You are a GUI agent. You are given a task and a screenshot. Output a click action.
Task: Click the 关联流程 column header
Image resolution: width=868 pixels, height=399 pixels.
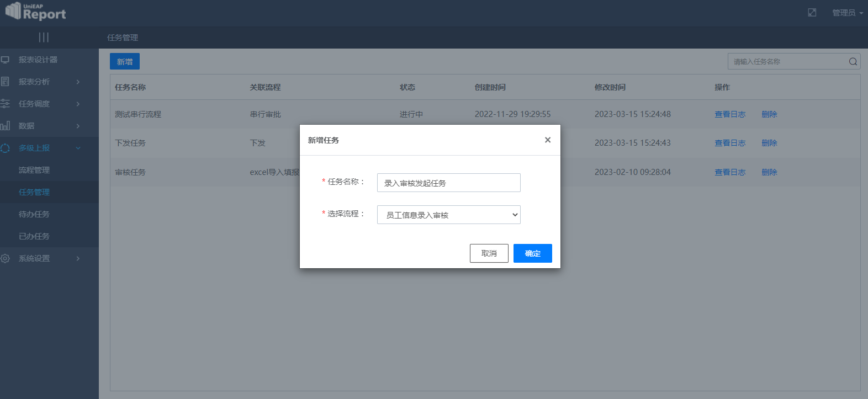click(x=265, y=87)
